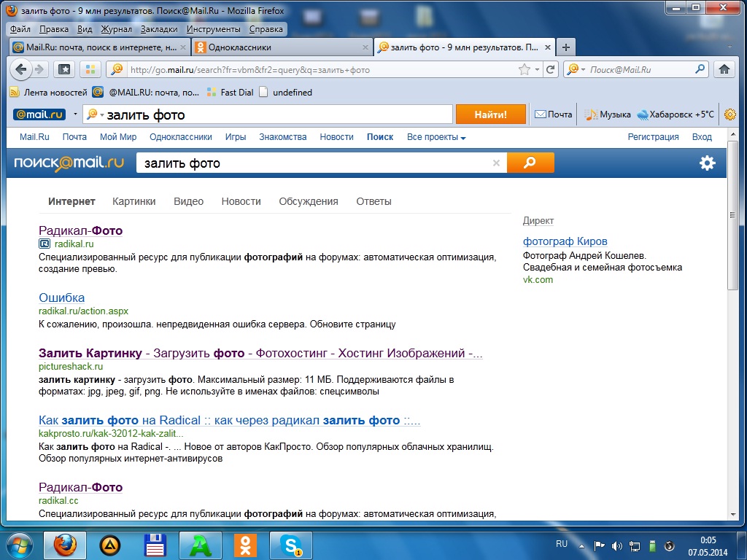Open the Закладки menu
This screenshot has height=560, width=747.
pos(158,29)
